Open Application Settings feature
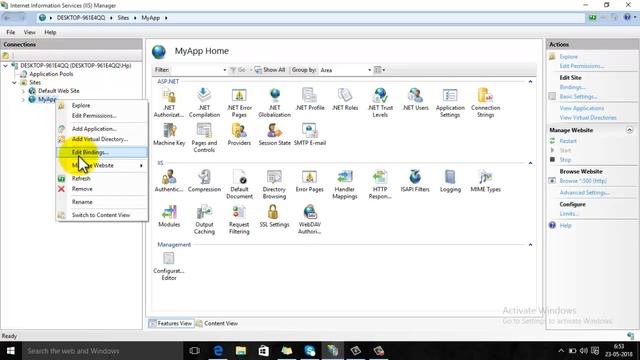The image size is (640, 360). (x=450, y=102)
